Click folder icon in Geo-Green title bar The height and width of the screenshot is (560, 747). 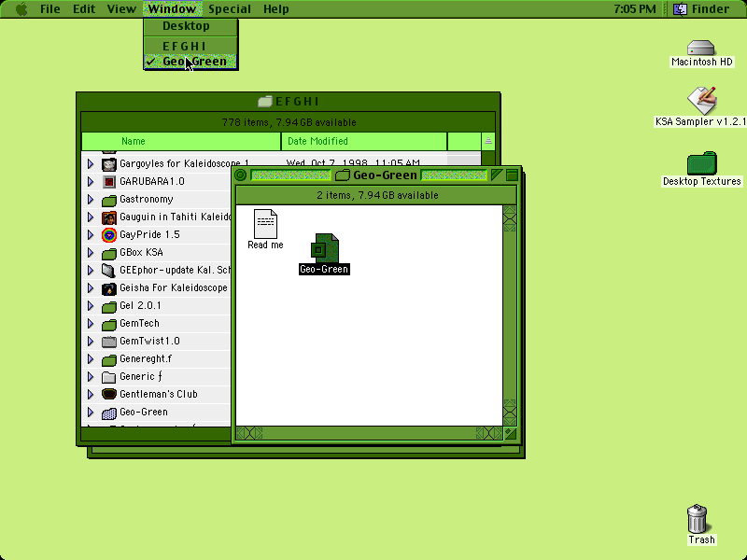[342, 175]
